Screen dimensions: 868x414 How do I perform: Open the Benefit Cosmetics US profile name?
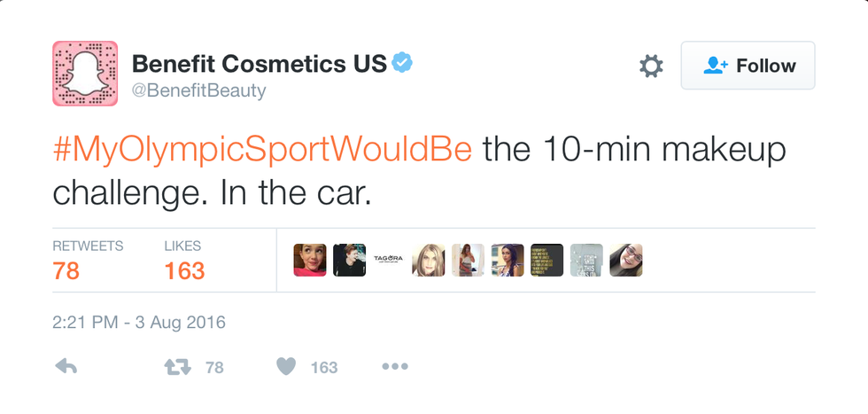click(x=259, y=64)
